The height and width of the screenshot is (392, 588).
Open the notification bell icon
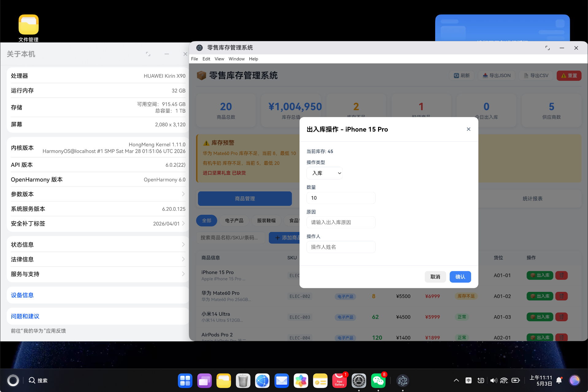tap(559, 380)
